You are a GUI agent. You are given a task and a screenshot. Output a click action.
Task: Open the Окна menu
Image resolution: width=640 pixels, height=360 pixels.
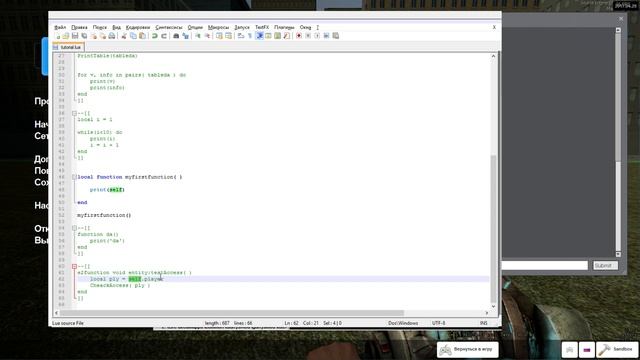point(305,27)
